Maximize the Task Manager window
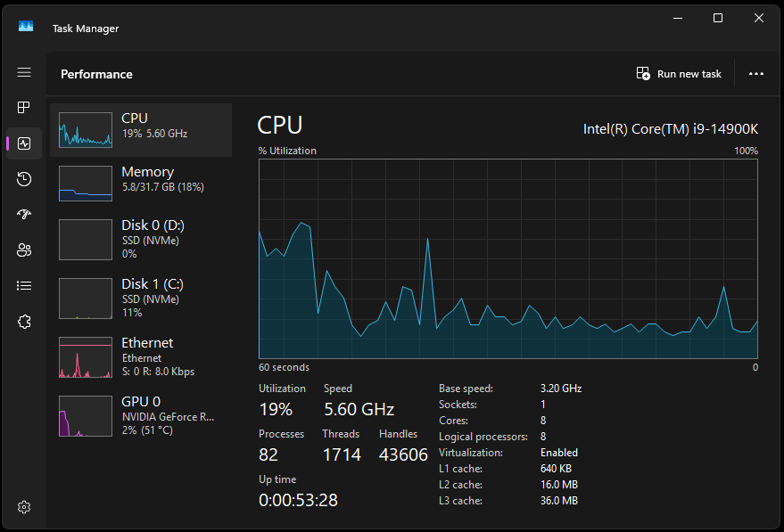This screenshot has width=784, height=532. (718, 18)
